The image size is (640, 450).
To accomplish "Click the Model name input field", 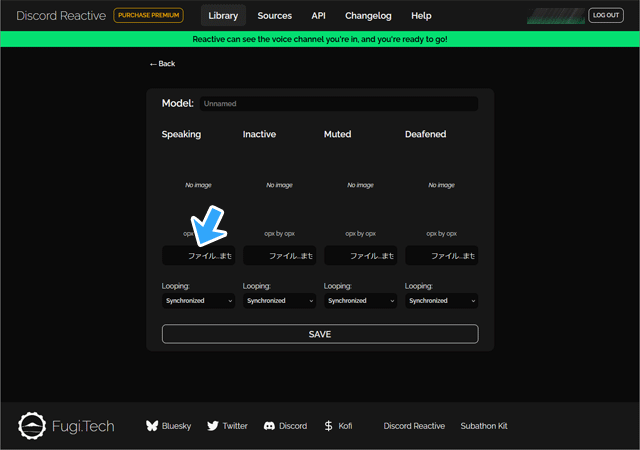I will [337, 103].
